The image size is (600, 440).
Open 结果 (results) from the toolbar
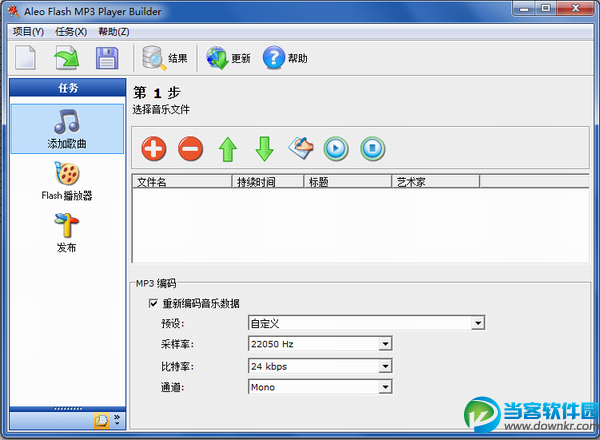tap(165, 58)
